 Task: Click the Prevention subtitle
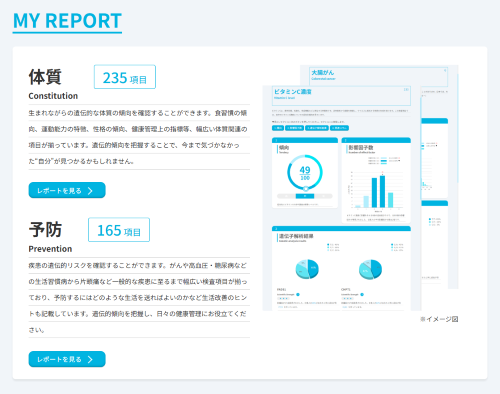coord(50,249)
